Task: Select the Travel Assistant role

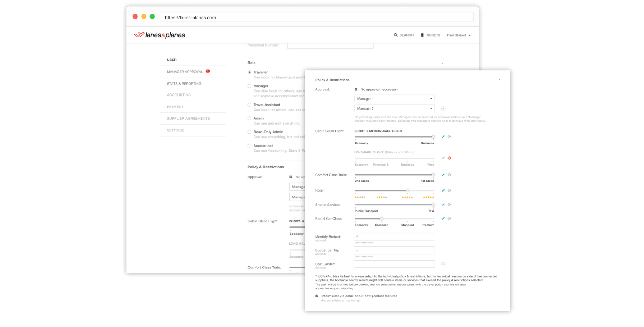Action: tap(249, 105)
